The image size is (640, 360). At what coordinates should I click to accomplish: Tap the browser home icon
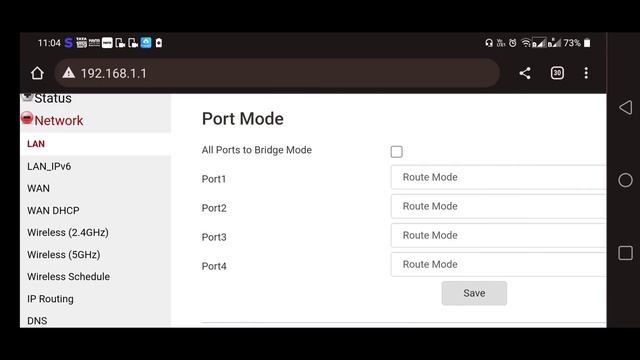tap(37, 73)
